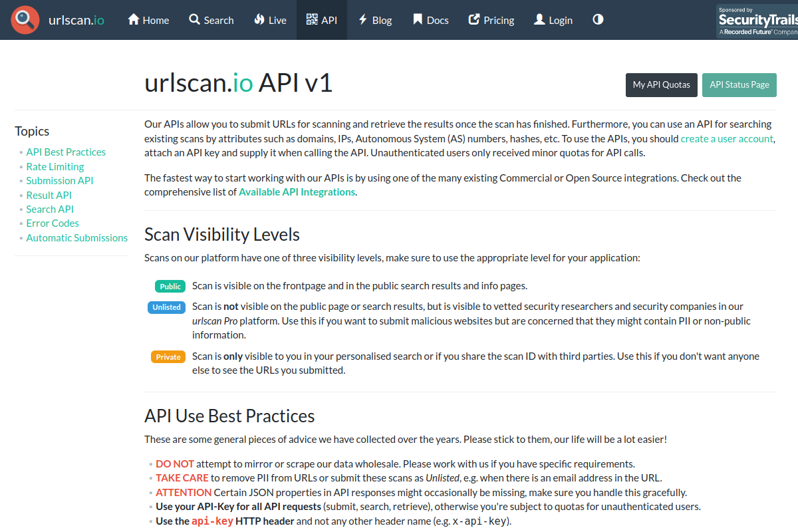Jump to Error Codes topic
798x532 pixels.
[53, 223]
